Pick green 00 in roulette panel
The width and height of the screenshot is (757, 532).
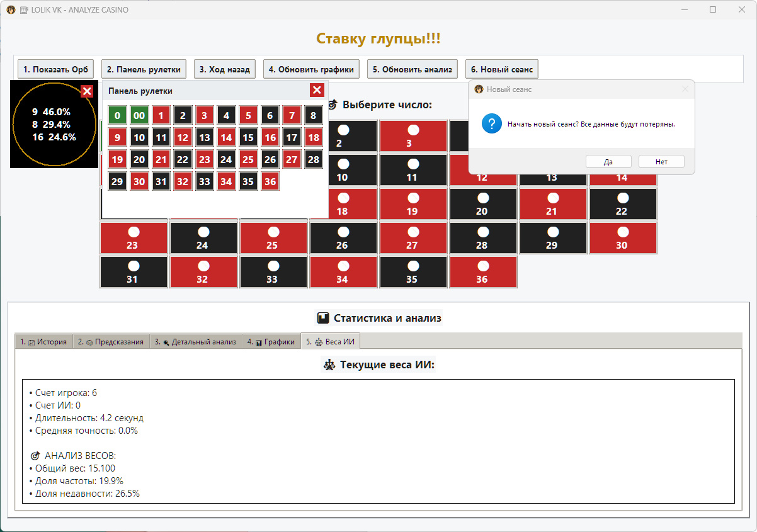(x=139, y=116)
